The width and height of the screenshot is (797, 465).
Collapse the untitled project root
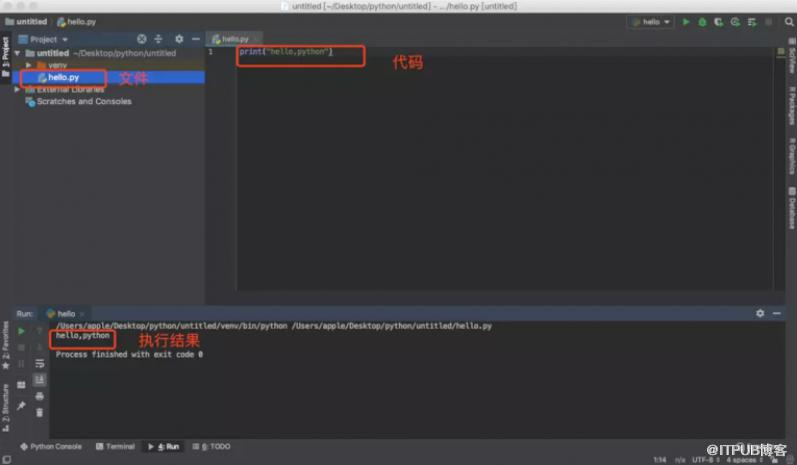pyautogui.click(x=17, y=53)
